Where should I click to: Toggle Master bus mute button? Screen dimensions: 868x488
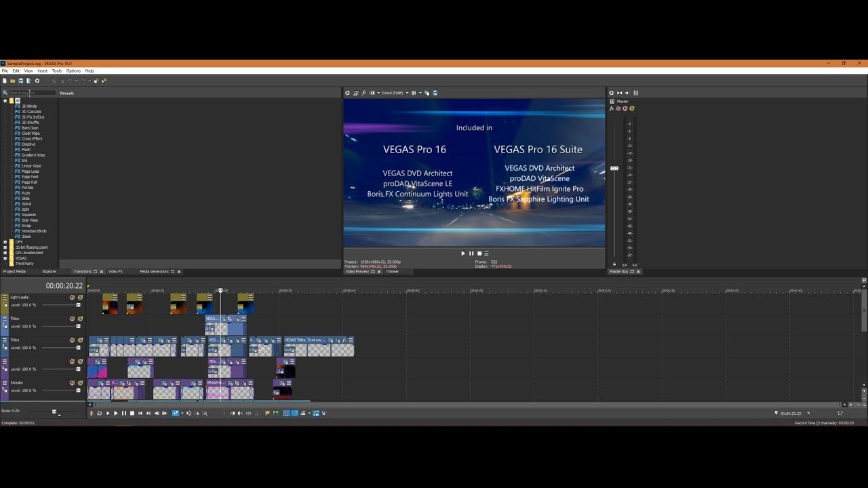pyautogui.click(x=625, y=108)
